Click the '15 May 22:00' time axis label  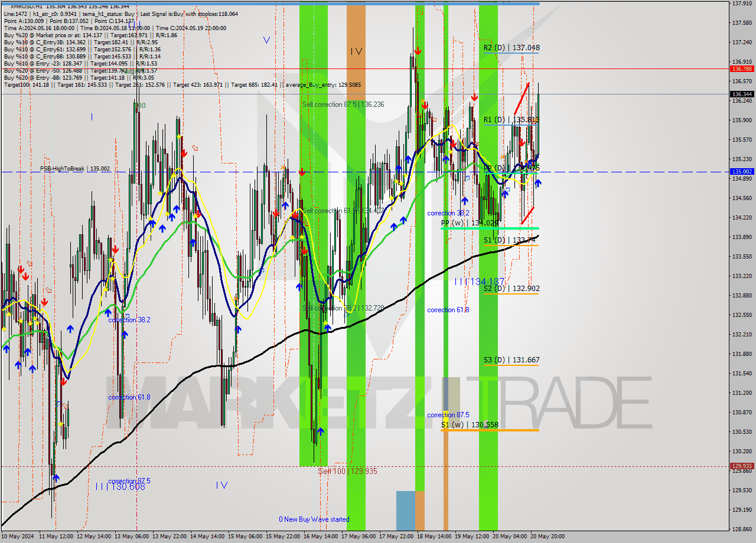283,537
